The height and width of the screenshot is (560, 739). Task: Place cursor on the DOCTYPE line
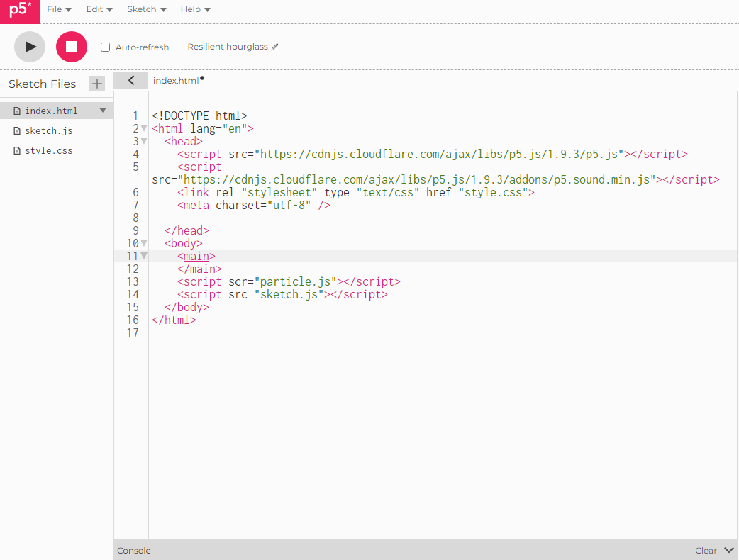pyautogui.click(x=199, y=116)
